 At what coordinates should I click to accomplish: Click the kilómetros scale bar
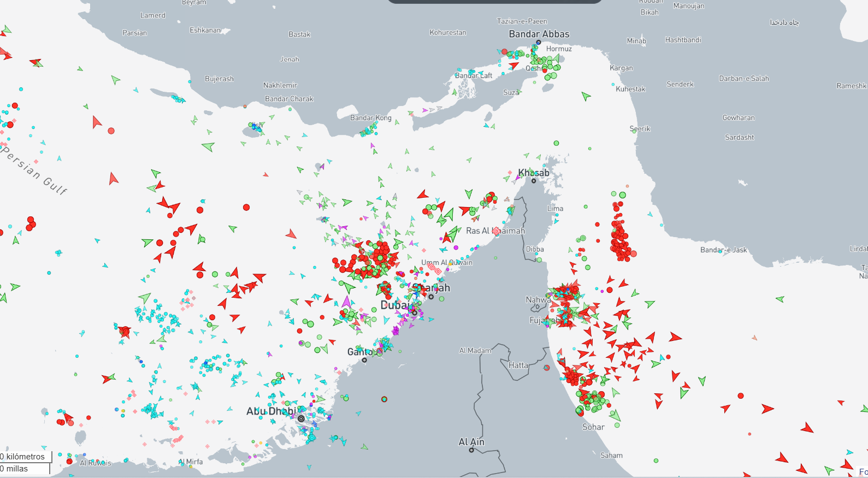click(25, 457)
